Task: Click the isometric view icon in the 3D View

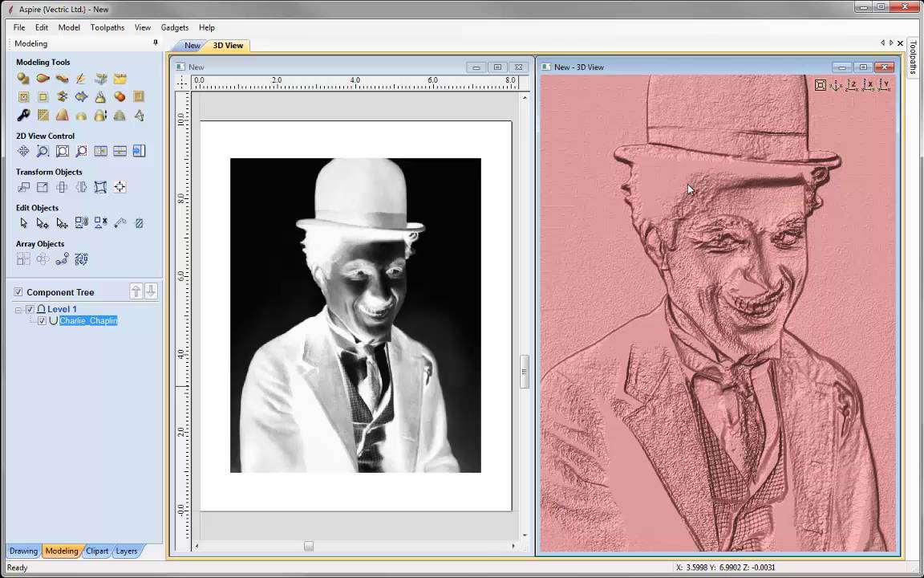Action: click(837, 86)
